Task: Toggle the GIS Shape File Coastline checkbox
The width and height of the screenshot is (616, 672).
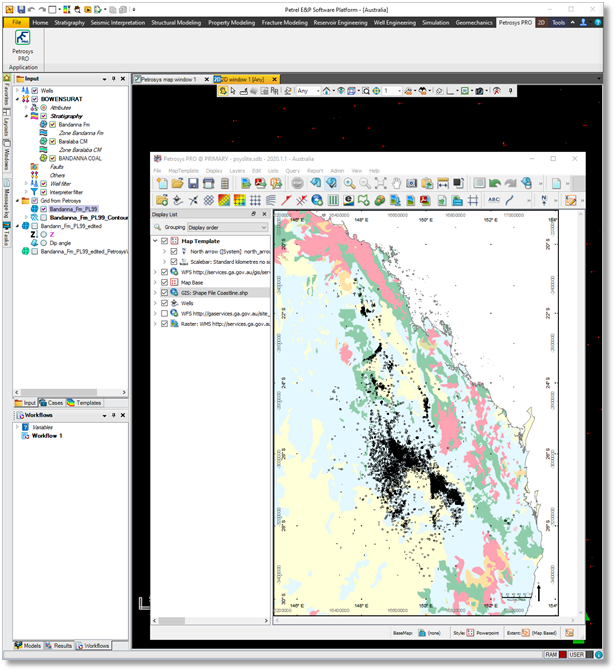Action: [x=164, y=293]
